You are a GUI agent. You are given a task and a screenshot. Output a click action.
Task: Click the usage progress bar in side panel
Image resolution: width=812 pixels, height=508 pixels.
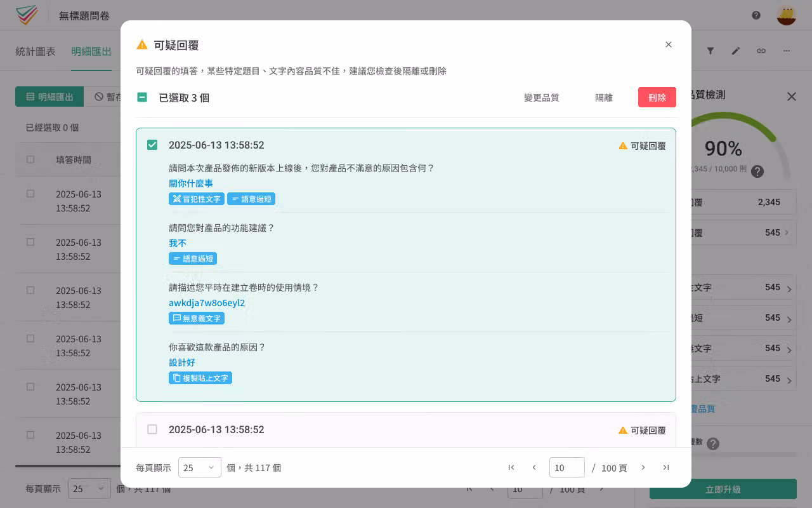coord(745,455)
